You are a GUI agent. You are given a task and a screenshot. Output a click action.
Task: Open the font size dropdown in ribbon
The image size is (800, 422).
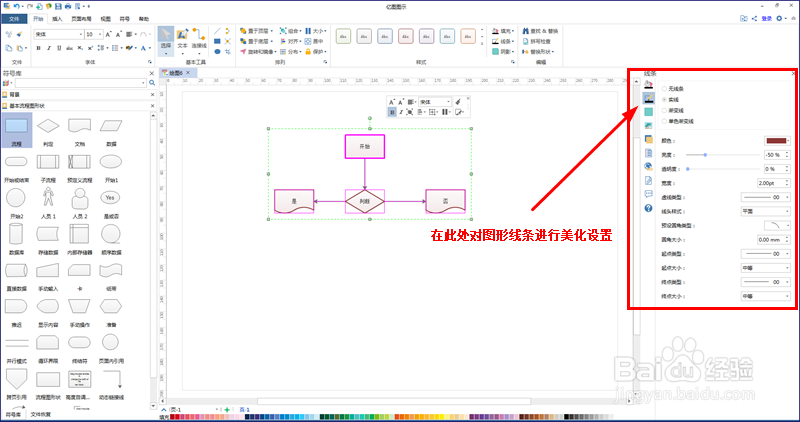pyautogui.click(x=93, y=34)
